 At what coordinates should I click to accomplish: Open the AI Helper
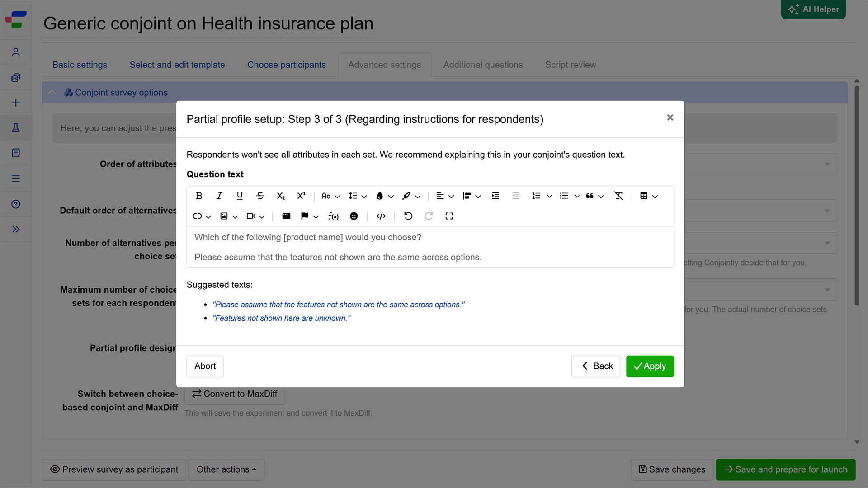(x=813, y=9)
